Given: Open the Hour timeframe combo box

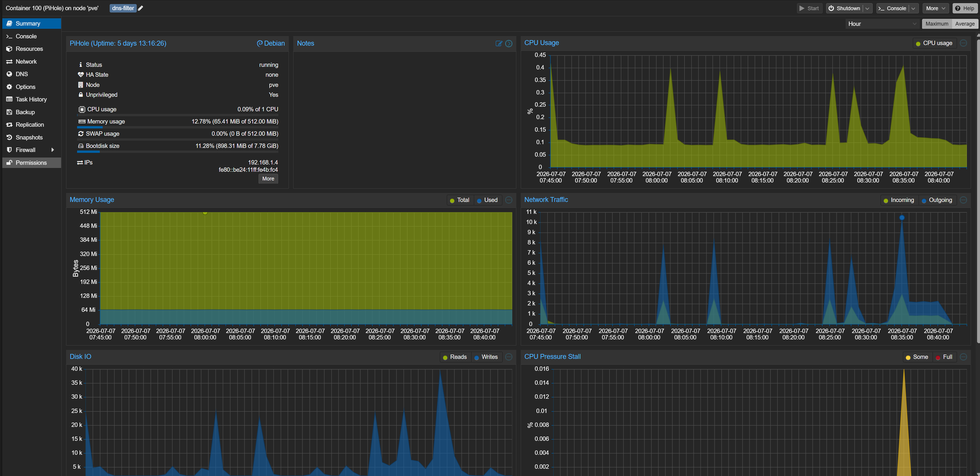Looking at the screenshot, I should pos(883,24).
